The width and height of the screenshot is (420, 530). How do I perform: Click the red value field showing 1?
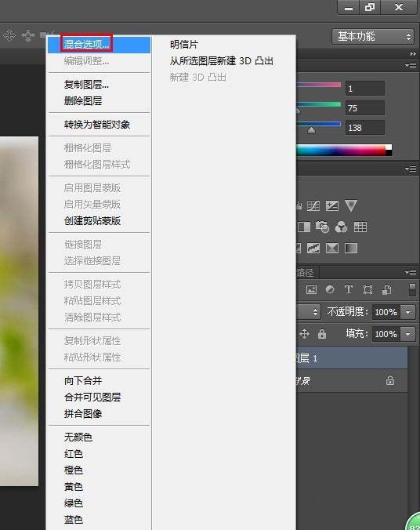(x=365, y=89)
